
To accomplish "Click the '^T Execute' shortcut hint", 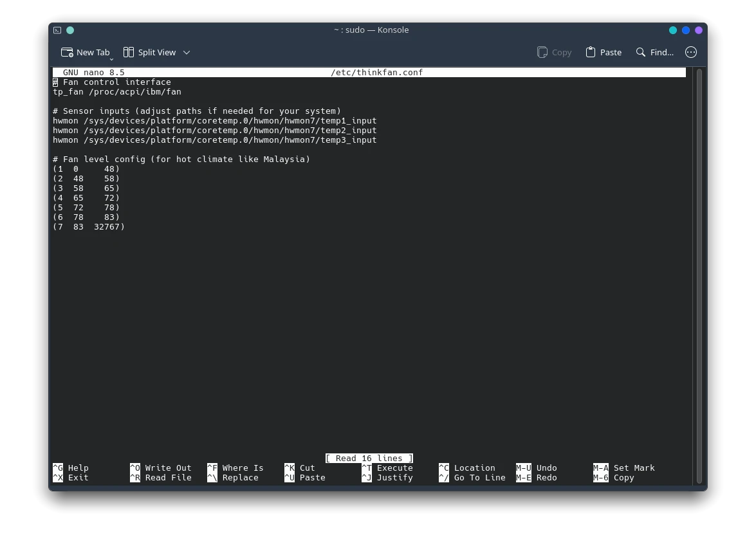I will pos(387,468).
